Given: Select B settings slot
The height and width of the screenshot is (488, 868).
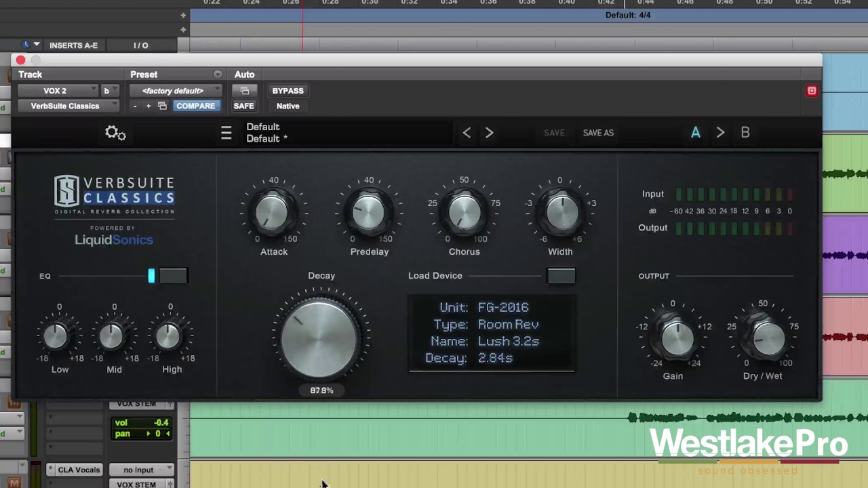Looking at the screenshot, I should coord(745,133).
